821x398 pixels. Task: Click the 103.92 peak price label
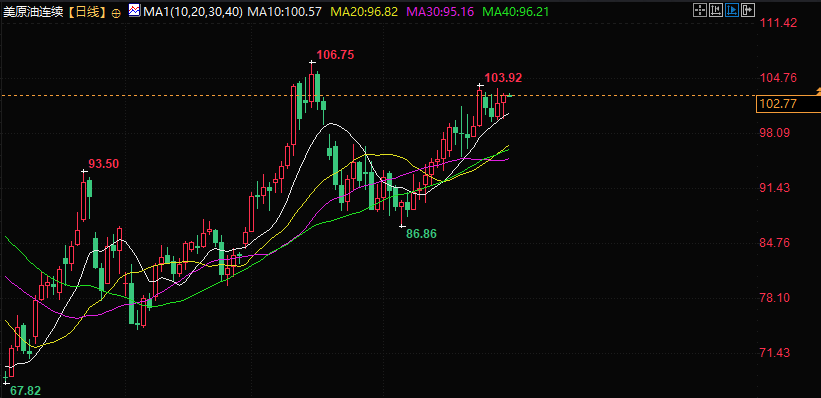(x=503, y=78)
